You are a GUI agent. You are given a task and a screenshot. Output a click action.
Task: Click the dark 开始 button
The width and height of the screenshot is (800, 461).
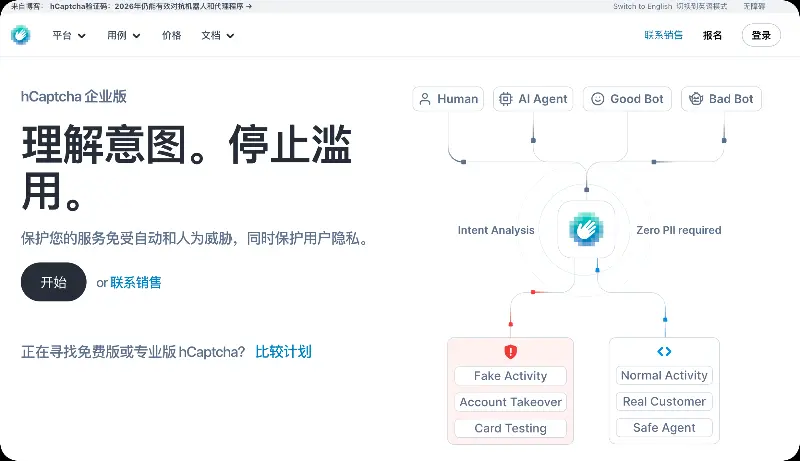(54, 282)
